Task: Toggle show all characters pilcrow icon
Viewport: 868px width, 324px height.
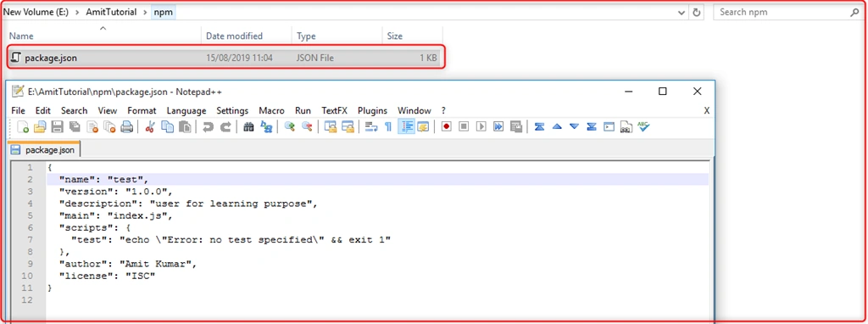Action: point(388,127)
